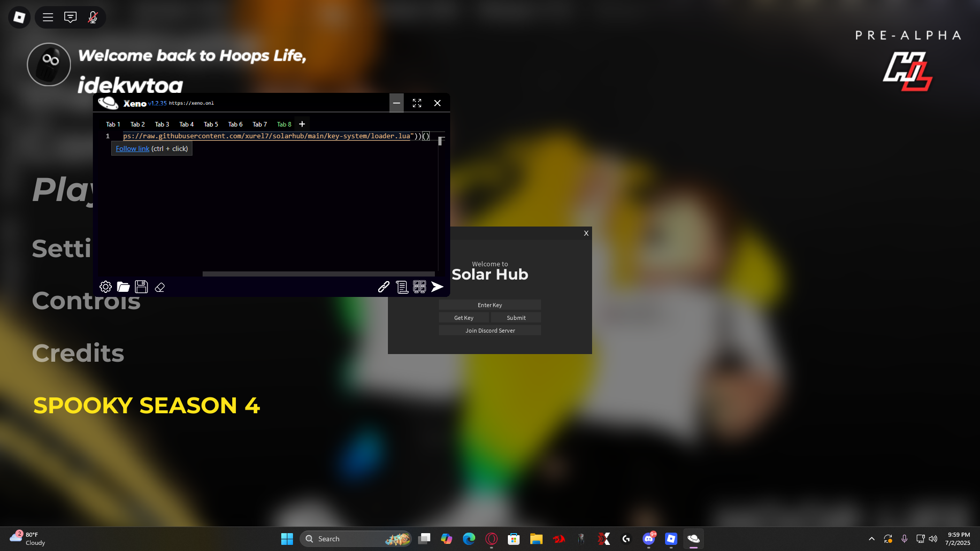Save the script with floppy disk icon
The width and height of the screenshot is (980, 551).
141,287
